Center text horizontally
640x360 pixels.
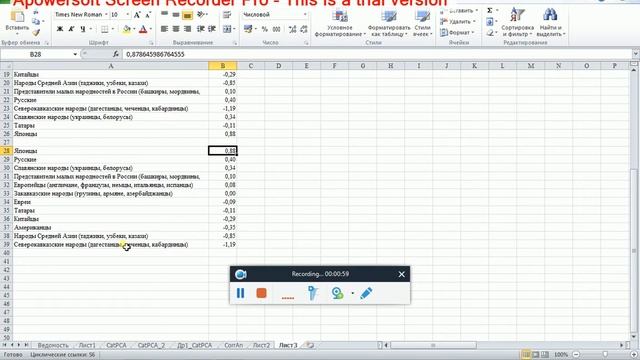pos(176,29)
